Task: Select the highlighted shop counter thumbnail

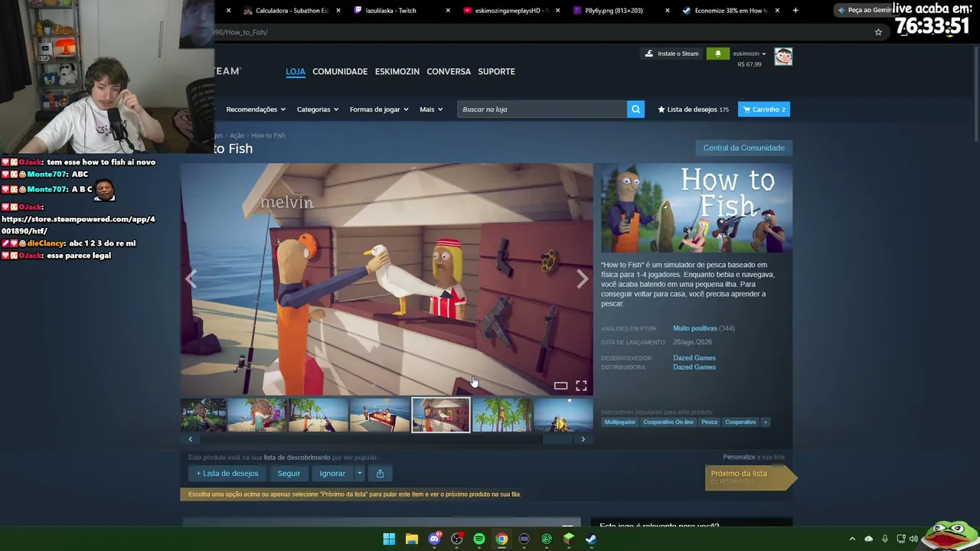Action: [441, 416]
